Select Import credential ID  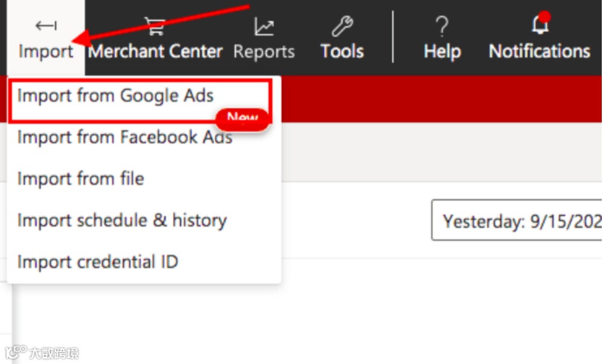pos(98,262)
